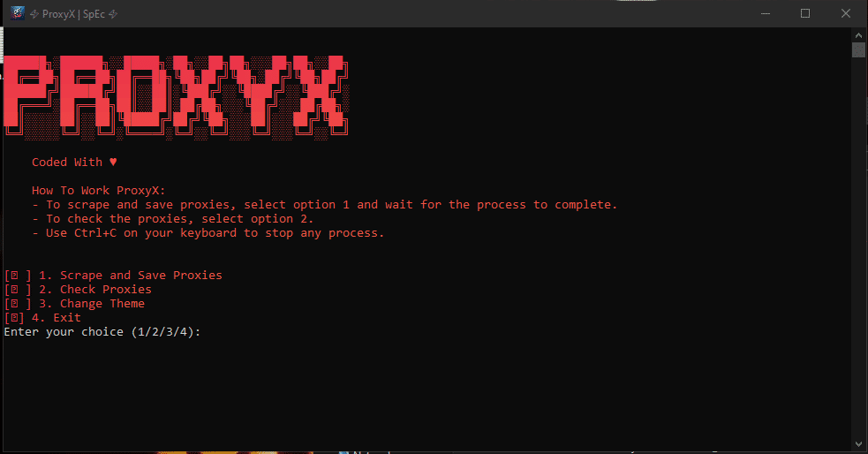Click the lightning bolt after SpEc title
Viewport: 868px width, 454px height.
coord(113,14)
